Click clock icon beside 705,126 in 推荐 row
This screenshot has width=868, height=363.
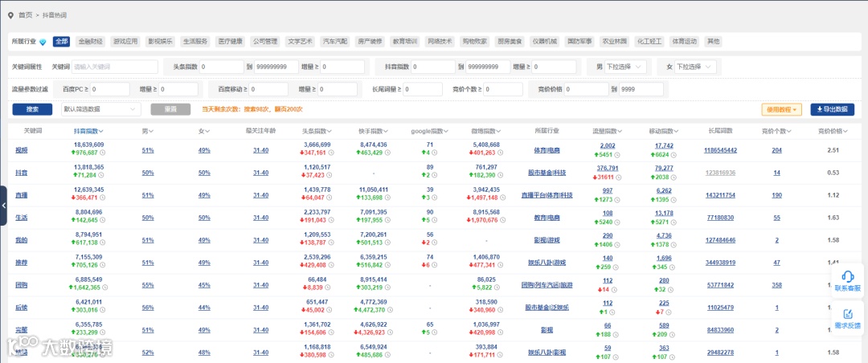pos(102,265)
